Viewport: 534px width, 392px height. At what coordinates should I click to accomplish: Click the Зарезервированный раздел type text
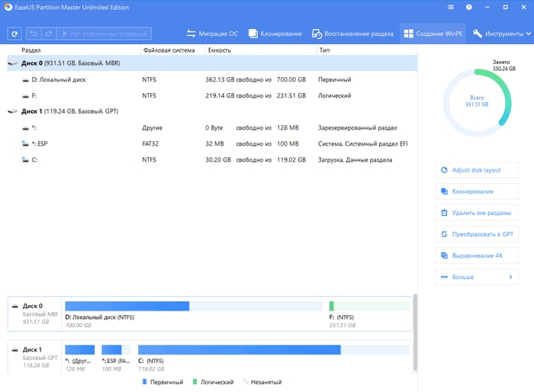click(x=357, y=127)
